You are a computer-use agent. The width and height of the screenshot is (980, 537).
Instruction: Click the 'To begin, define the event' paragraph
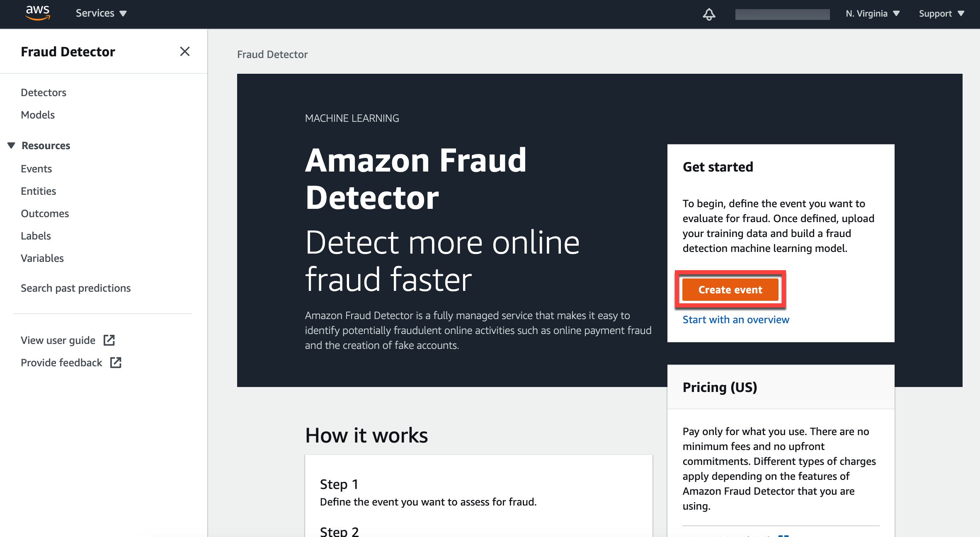pyautogui.click(x=778, y=226)
